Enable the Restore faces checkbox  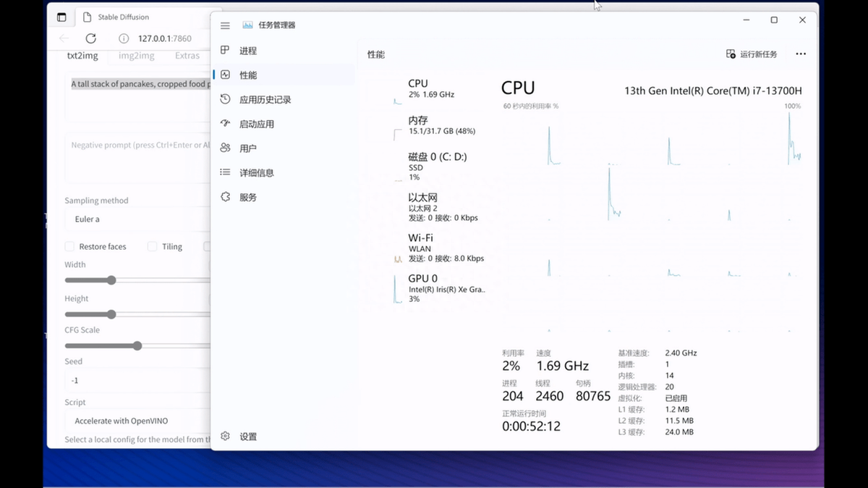(x=70, y=247)
